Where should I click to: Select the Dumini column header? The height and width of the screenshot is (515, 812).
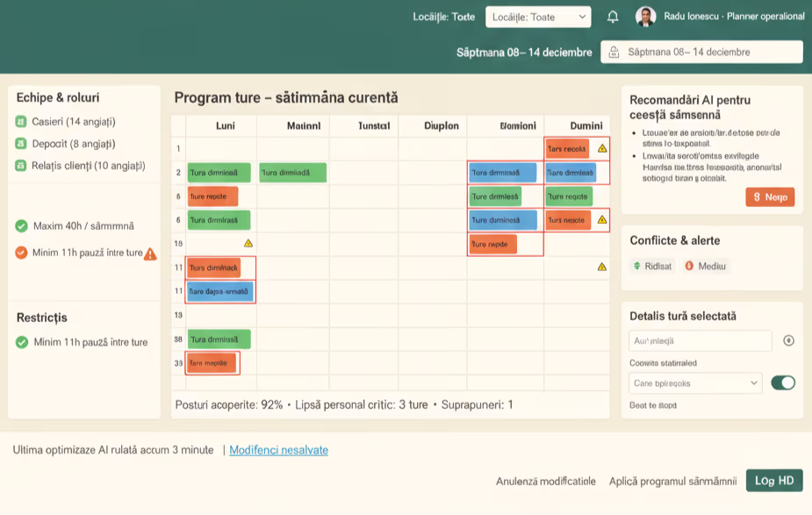tap(586, 125)
